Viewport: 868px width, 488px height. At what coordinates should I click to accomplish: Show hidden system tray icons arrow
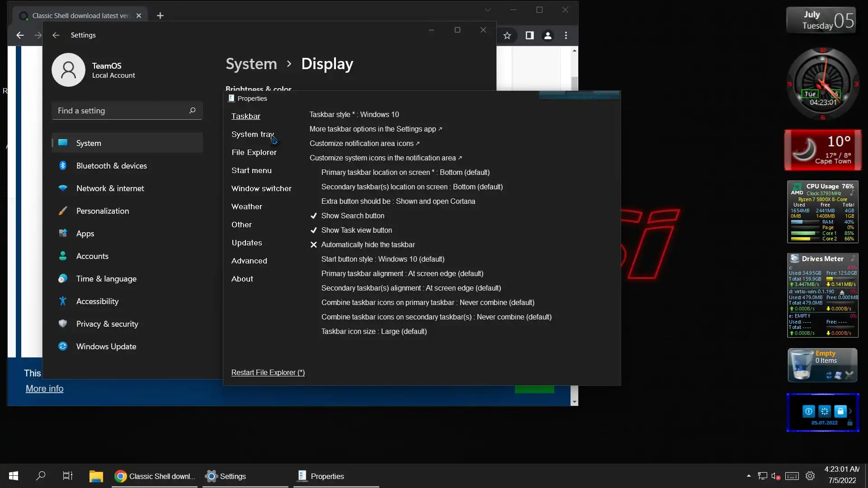click(749, 476)
